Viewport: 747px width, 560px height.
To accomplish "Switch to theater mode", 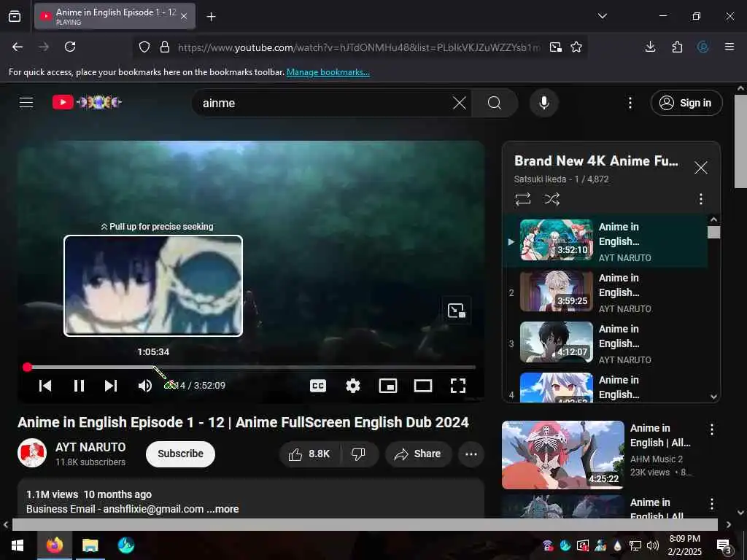I will 423,386.
